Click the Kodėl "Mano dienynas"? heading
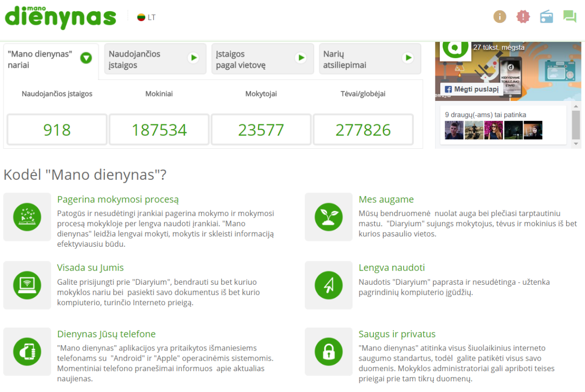This screenshot has width=585, height=392. point(85,175)
